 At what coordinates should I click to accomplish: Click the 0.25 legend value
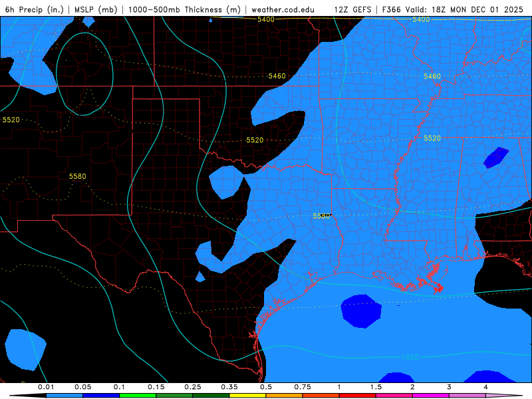(193, 387)
